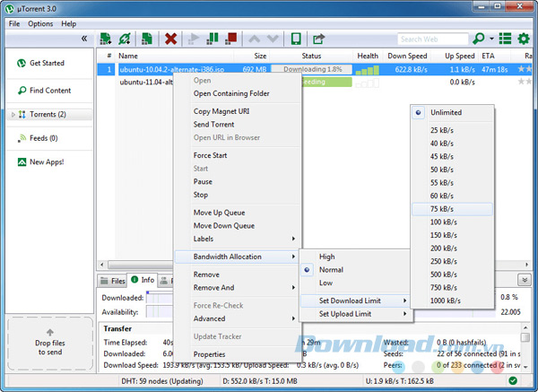Click the Downloading 1.8% progress bar
Viewport: 538px width, 392px height.
pyautogui.click(x=312, y=69)
